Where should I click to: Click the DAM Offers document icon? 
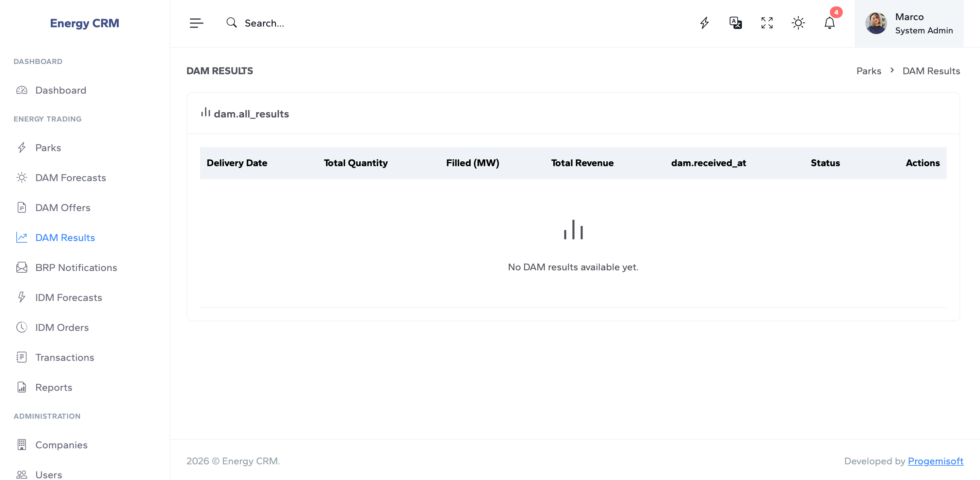pos(22,207)
